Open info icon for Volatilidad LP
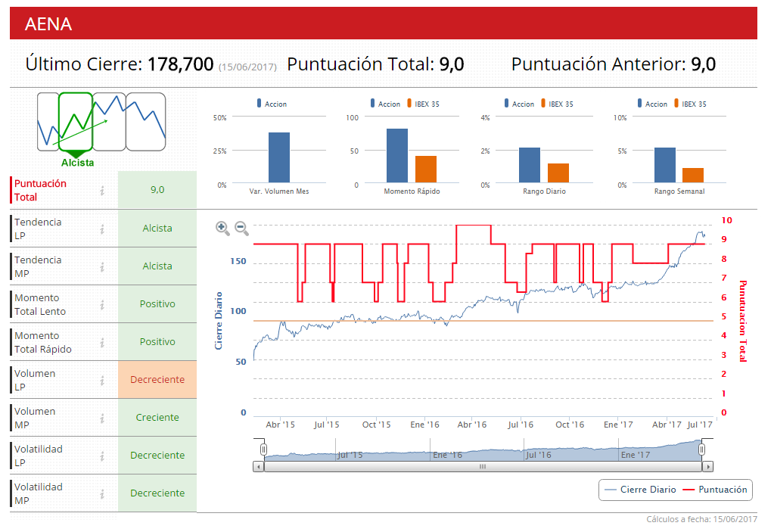Screen dimensions: 774x532 pyautogui.click(x=102, y=456)
